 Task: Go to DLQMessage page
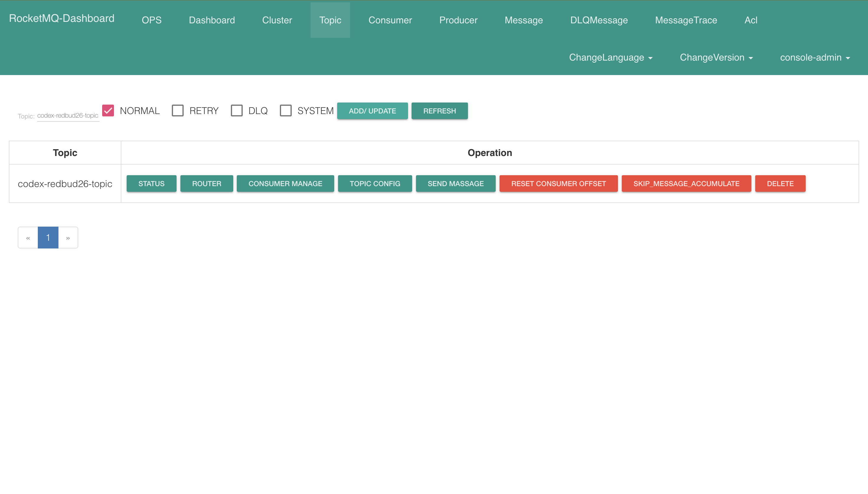pyautogui.click(x=599, y=20)
